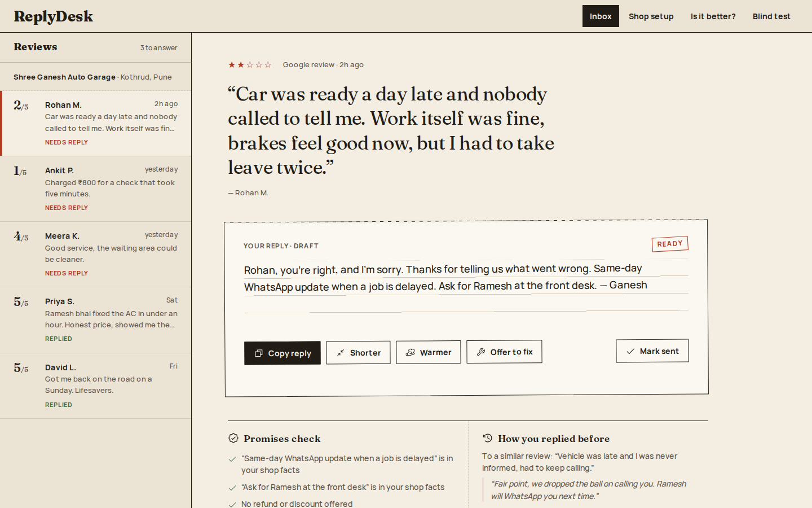
Task: Click the history clock icon beside How you replied before
Action: pyautogui.click(x=488, y=438)
